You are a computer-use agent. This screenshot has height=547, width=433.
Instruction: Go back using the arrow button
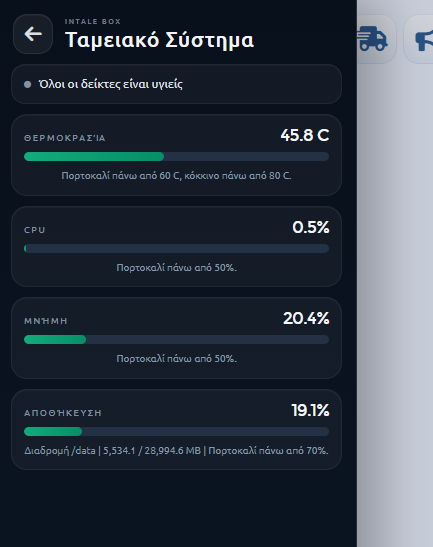[x=33, y=34]
